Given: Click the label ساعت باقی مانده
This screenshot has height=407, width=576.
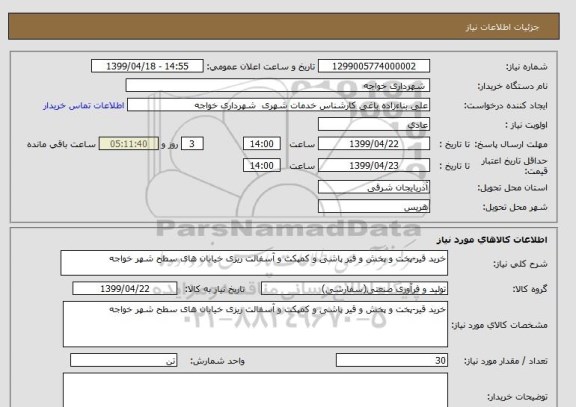Looking at the screenshot, I should point(61,144).
